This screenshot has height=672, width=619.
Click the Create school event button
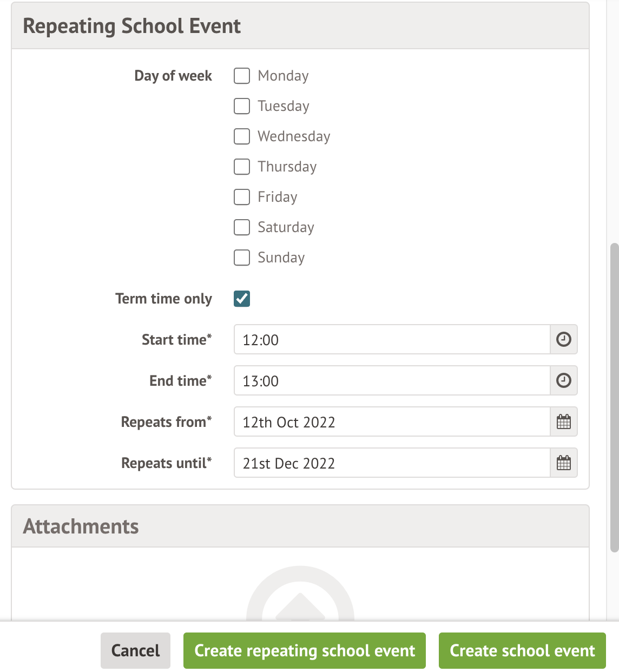coord(522,650)
